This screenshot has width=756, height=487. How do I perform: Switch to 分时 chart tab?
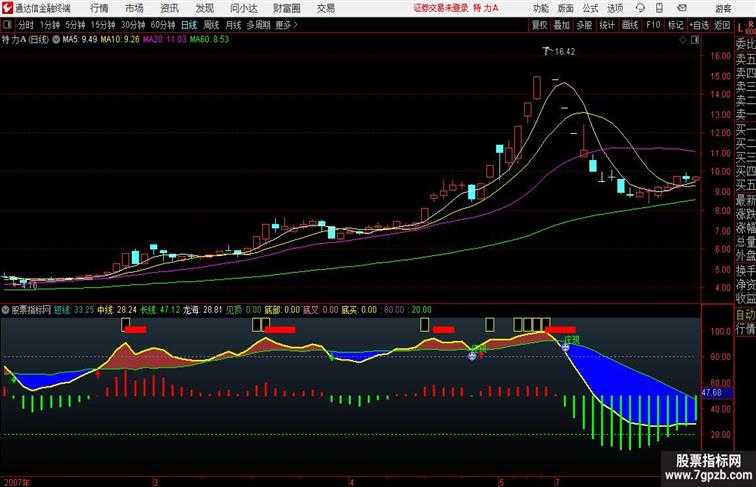click(x=26, y=25)
